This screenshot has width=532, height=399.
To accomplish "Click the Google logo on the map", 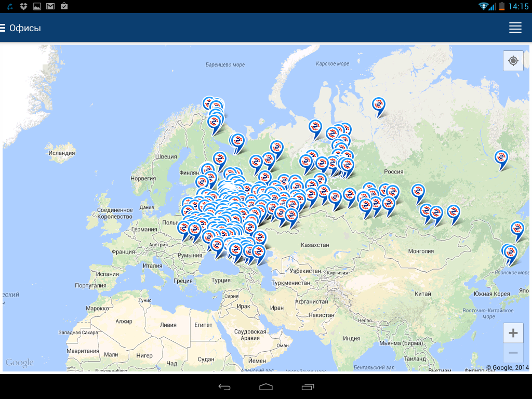I will [20, 363].
